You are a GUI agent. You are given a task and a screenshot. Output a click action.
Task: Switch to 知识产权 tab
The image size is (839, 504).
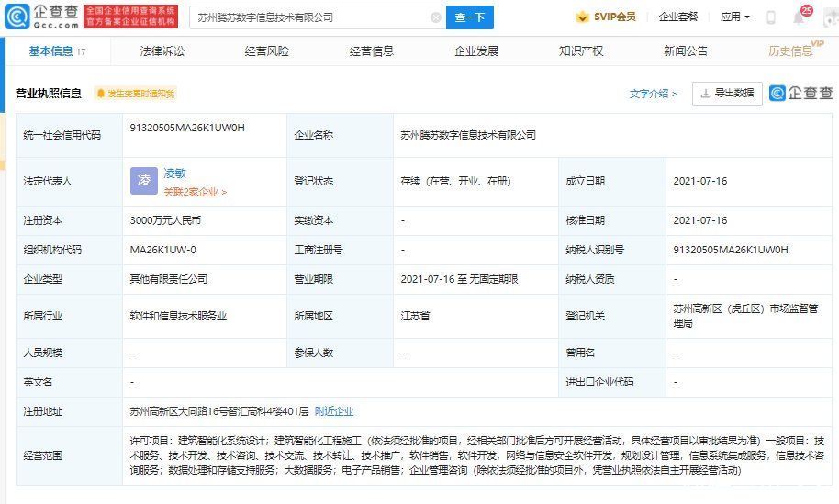point(581,51)
